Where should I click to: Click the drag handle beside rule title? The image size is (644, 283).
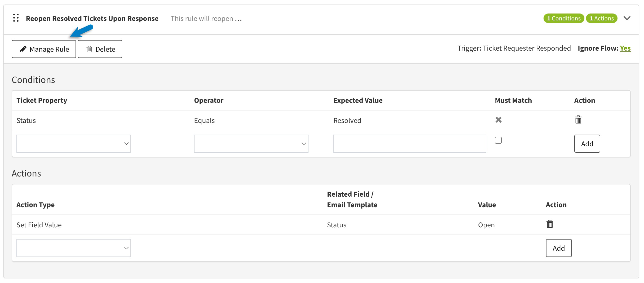[16, 18]
